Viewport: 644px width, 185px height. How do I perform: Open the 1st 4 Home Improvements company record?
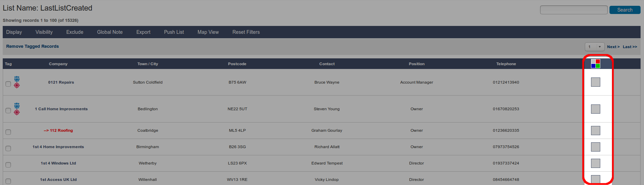click(x=58, y=147)
